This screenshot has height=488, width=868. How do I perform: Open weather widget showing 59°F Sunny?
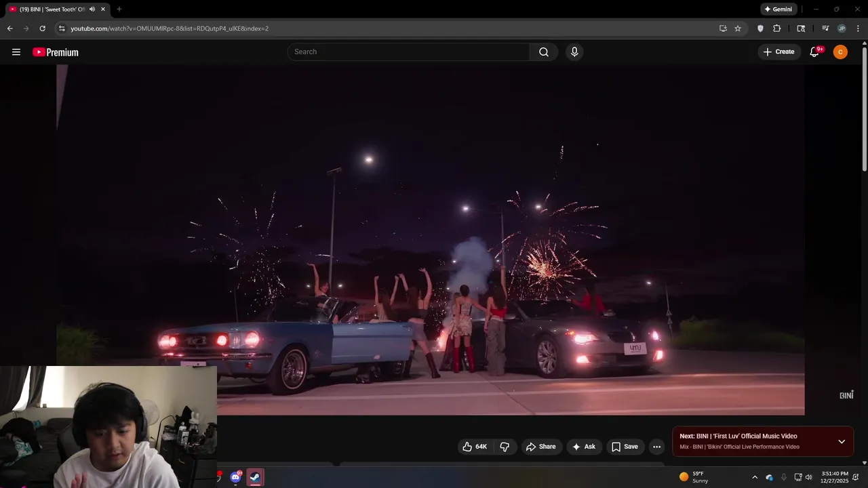coord(694,477)
